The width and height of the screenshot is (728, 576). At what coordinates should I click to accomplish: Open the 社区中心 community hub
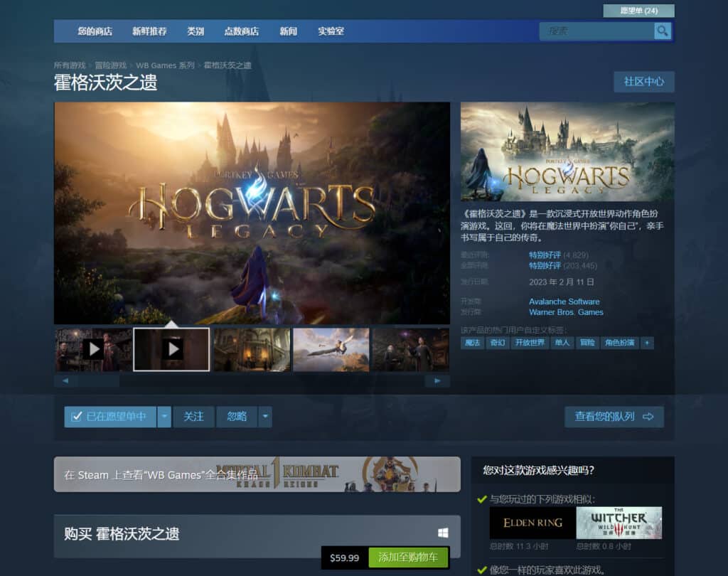tap(644, 82)
